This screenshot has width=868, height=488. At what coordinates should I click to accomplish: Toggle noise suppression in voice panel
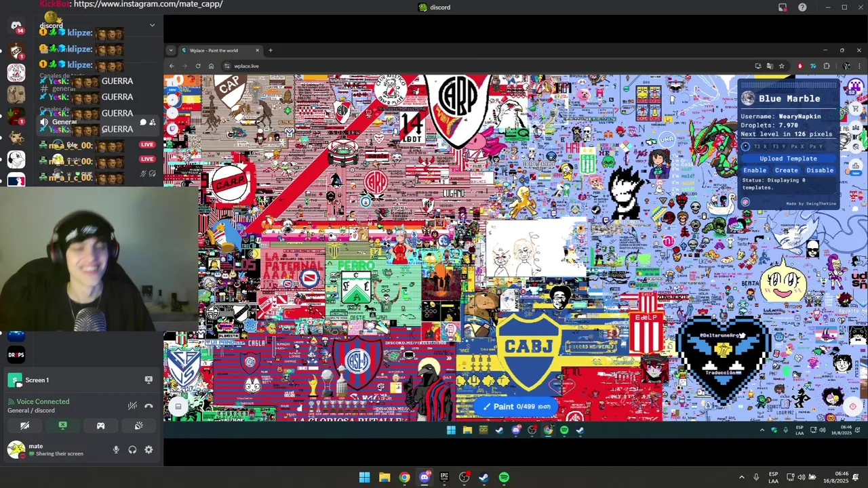point(133,405)
